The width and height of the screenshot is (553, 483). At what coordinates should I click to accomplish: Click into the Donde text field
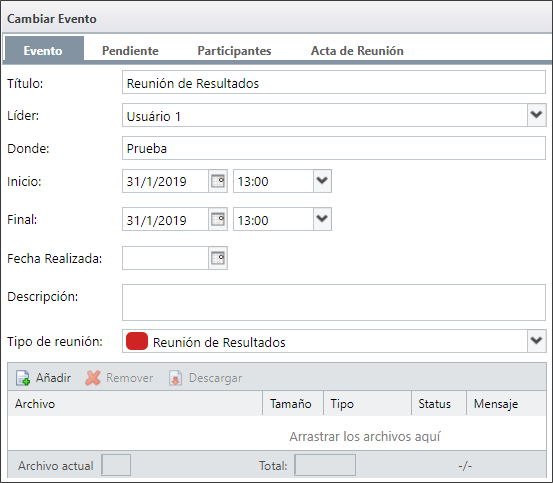[334, 148]
